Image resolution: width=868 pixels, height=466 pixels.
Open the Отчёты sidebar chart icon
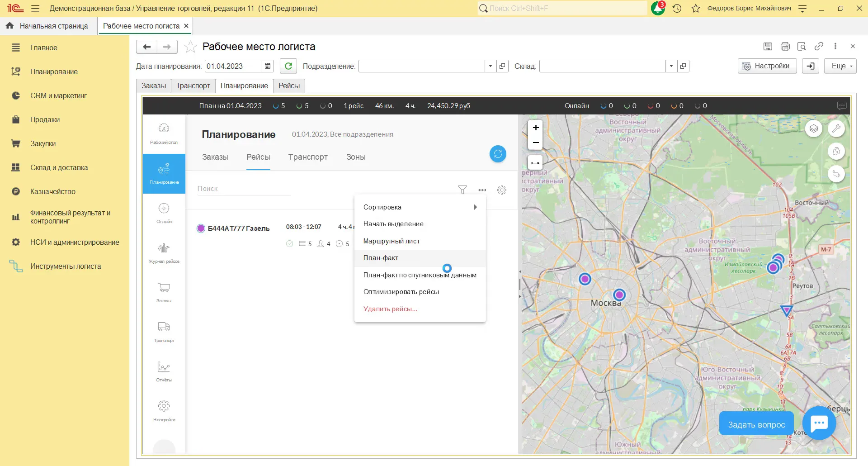pyautogui.click(x=164, y=371)
